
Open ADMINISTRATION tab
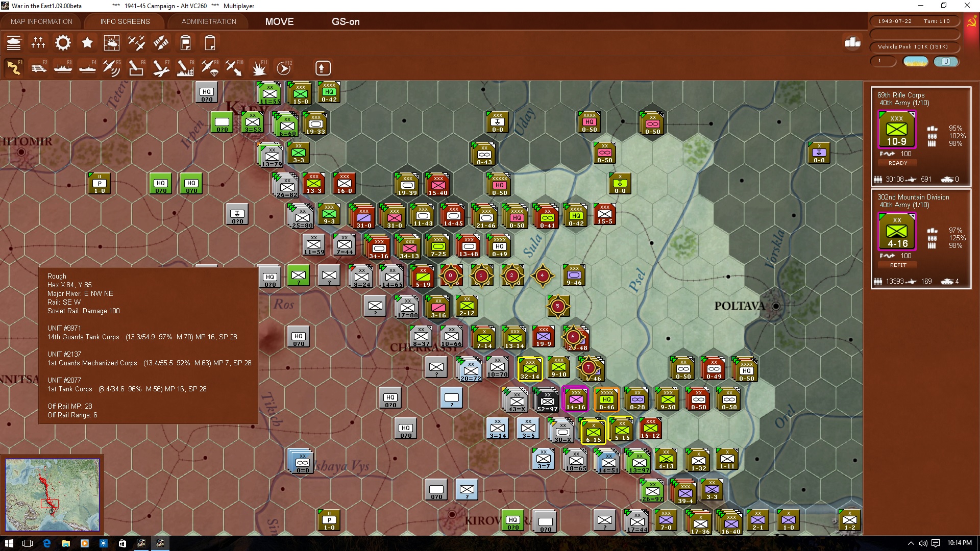(x=209, y=21)
